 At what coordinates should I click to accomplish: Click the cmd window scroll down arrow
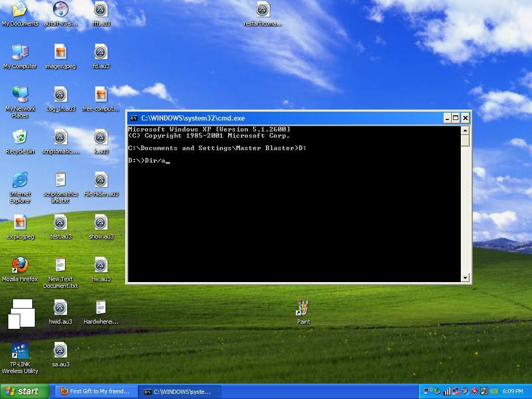(465, 278)
